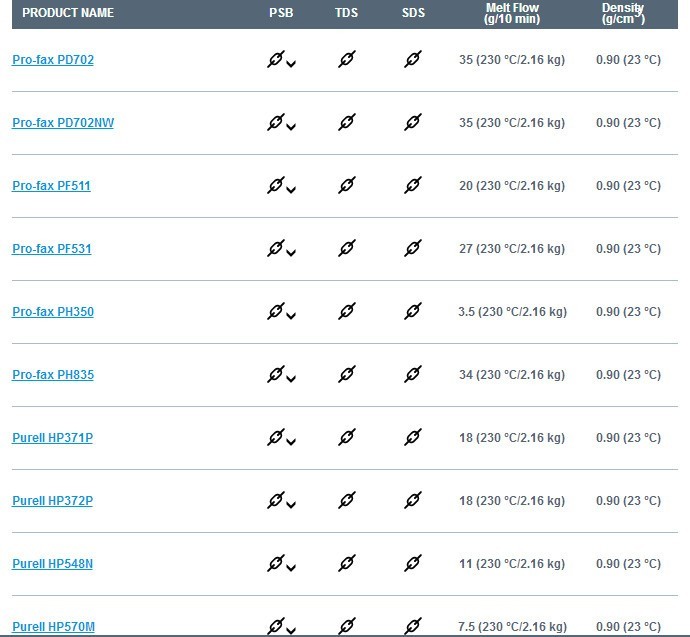Expand the PSB dropdown arrow for Pro-fax PH350
This screenshot has height=637, width=690.
pos(291,315)
